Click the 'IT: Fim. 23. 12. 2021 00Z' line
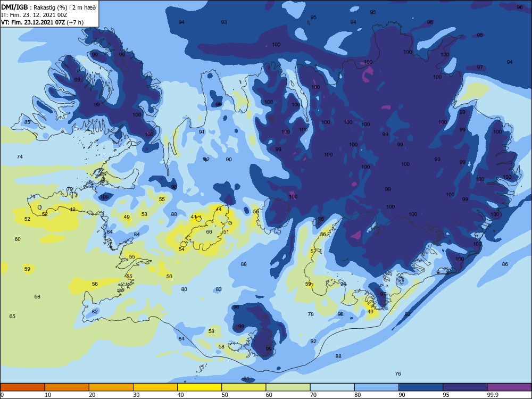 click(34, 15)
